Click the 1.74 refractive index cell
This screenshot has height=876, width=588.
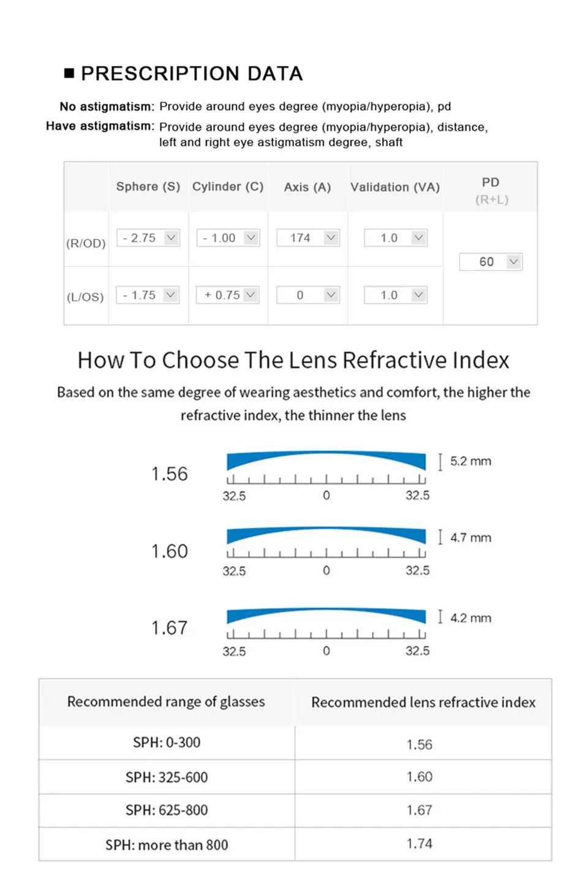[420, 844]
